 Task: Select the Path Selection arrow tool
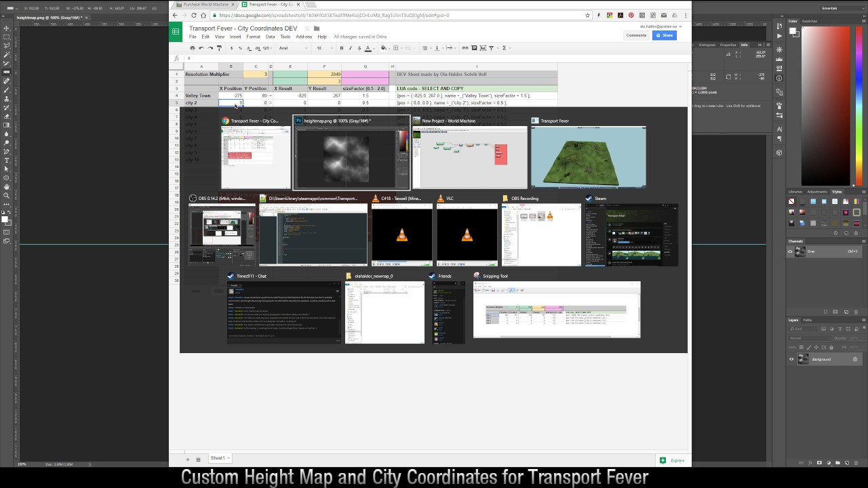click(x=7, y=169)
